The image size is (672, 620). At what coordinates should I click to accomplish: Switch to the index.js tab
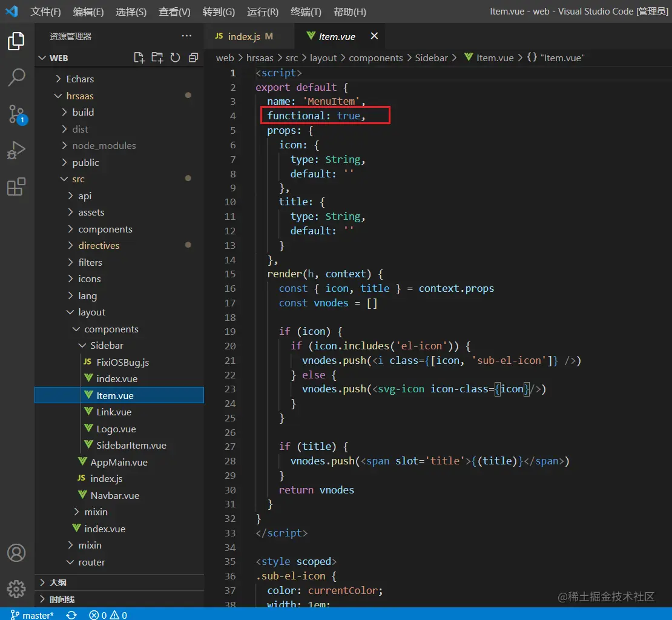click(244, 36)
